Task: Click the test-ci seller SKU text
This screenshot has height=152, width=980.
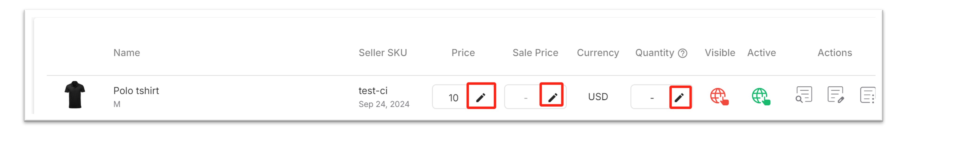Action: pyautogui.click(x=373, y=91)
